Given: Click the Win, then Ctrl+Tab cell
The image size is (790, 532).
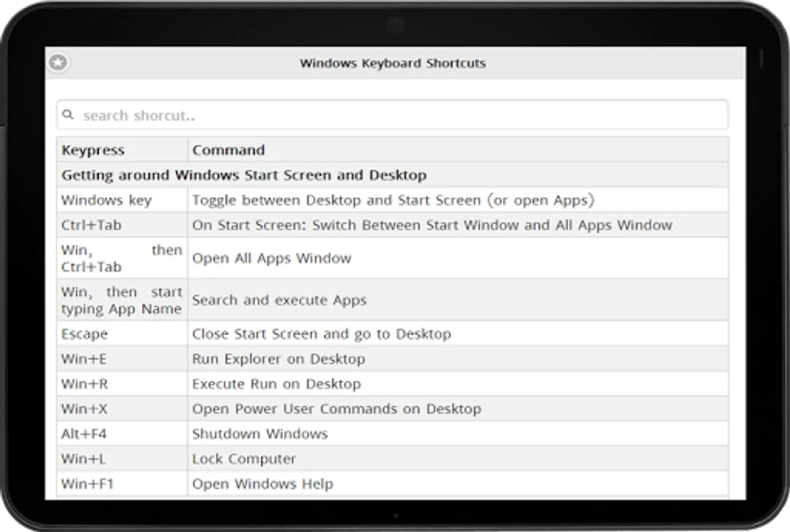Looking at the screenshot, I should tap(122, 258).
